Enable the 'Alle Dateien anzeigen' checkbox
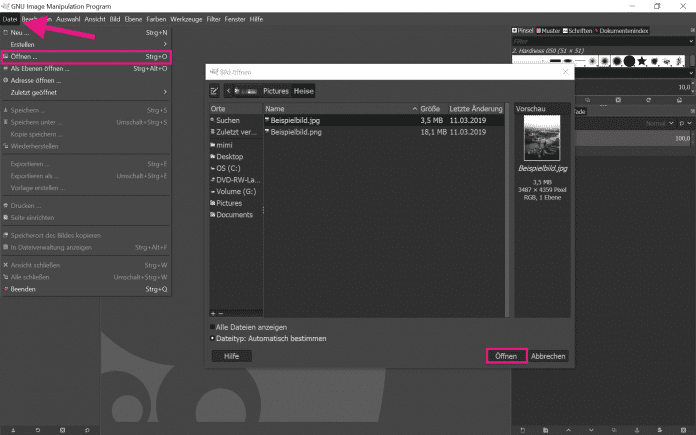 214,327
